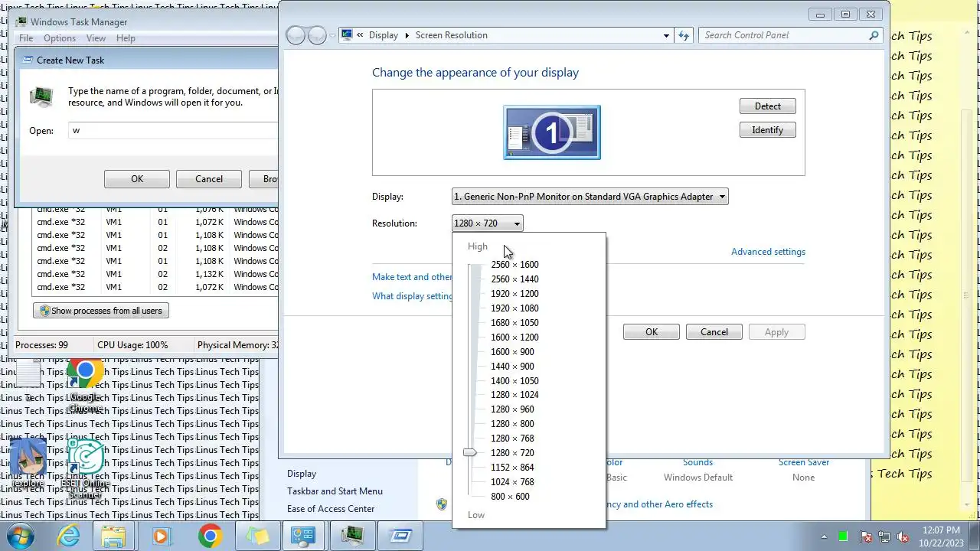Click the Control Panel icon in address bar
Screen dimensions: 980x551
click(x=347, y=35)
